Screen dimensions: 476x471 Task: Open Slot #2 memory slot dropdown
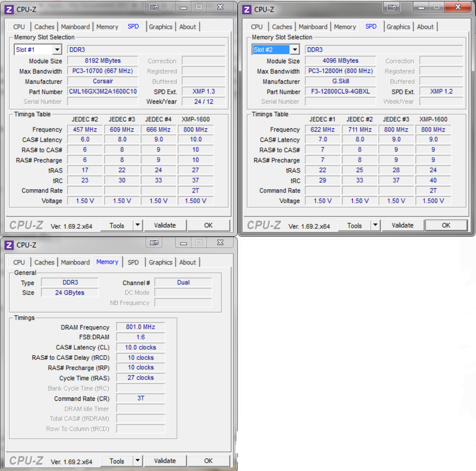click(x=295, y=49)
